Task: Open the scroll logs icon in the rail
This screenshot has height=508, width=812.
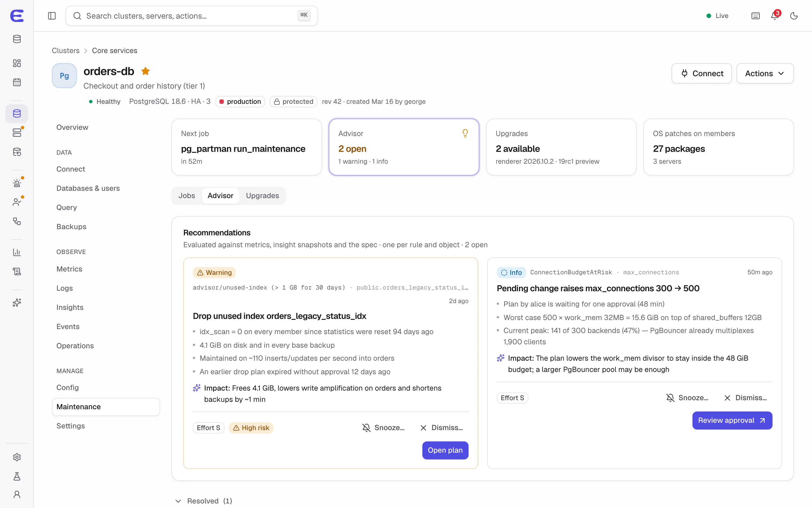Action: 17,271
